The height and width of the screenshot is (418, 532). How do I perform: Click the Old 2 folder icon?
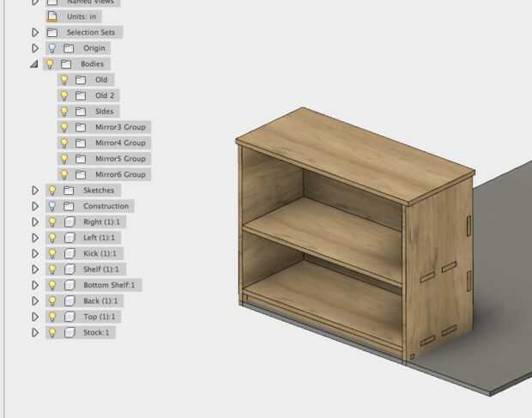81,95
